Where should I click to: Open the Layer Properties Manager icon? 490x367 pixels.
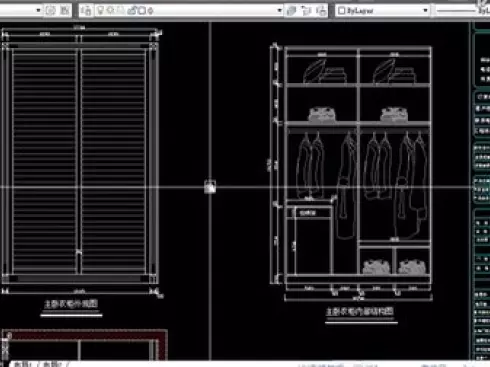(x=86, y=11)
